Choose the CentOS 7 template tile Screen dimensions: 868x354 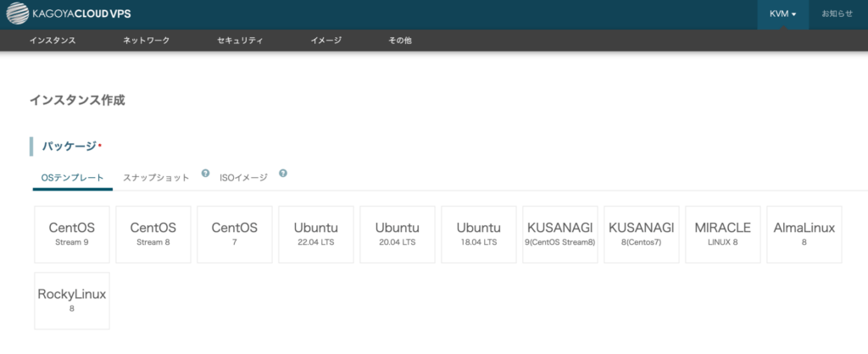pos(235,235)
